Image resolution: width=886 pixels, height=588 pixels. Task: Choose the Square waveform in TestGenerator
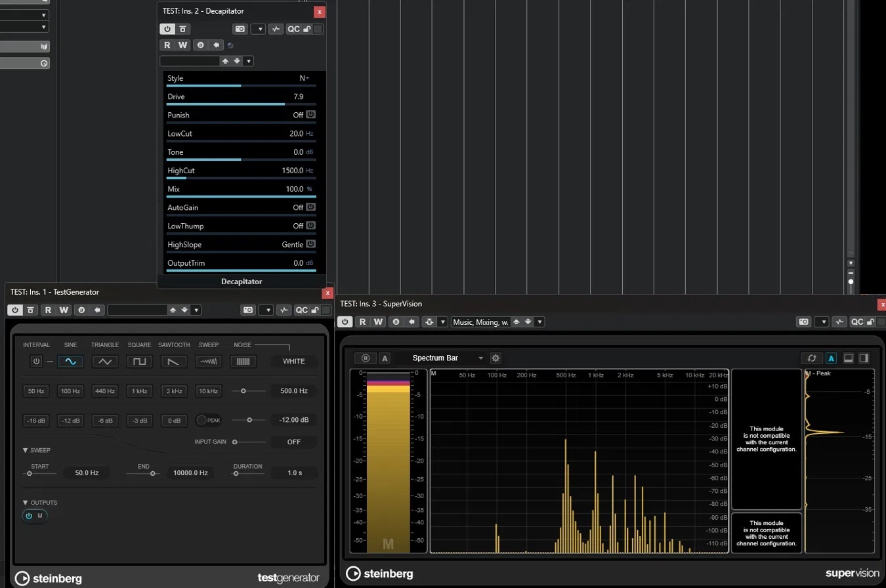click(140, 361)
